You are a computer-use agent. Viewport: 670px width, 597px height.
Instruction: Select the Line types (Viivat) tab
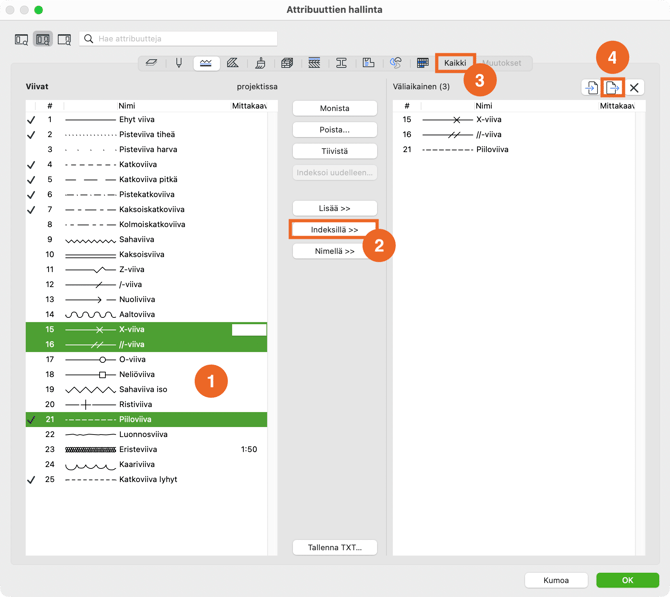205,63
